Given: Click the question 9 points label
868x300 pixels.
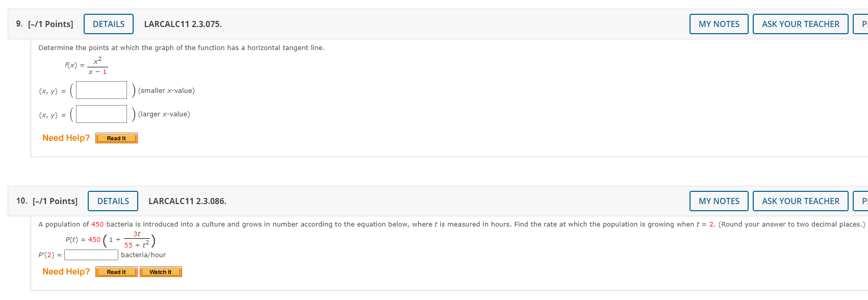Looking at the screenshot, I should coord(53,23).
